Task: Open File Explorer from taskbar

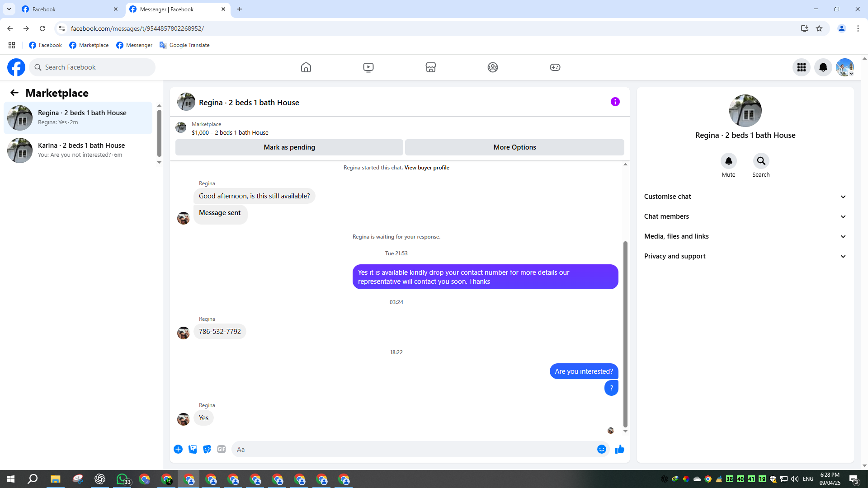Action: pos(55,479)
